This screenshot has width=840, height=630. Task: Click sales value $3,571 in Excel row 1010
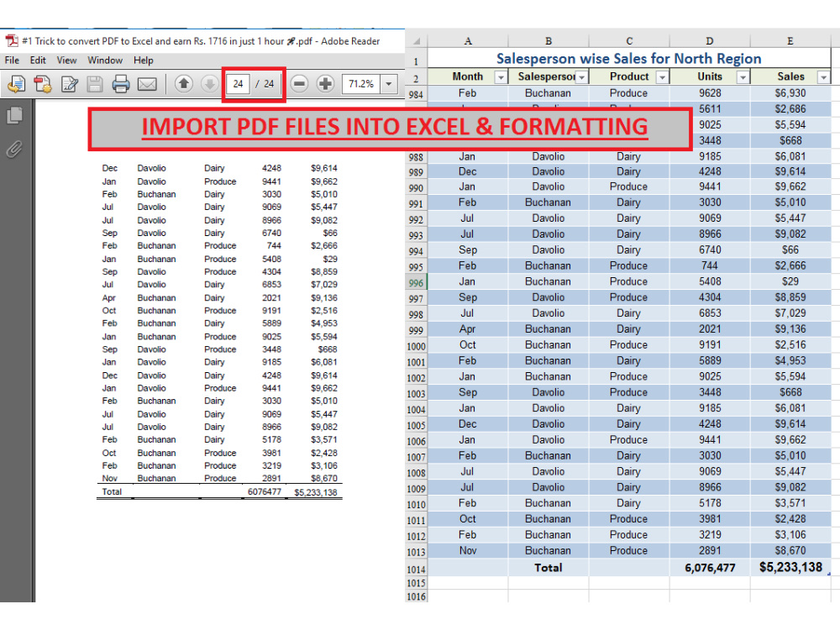tap(790, 503)
